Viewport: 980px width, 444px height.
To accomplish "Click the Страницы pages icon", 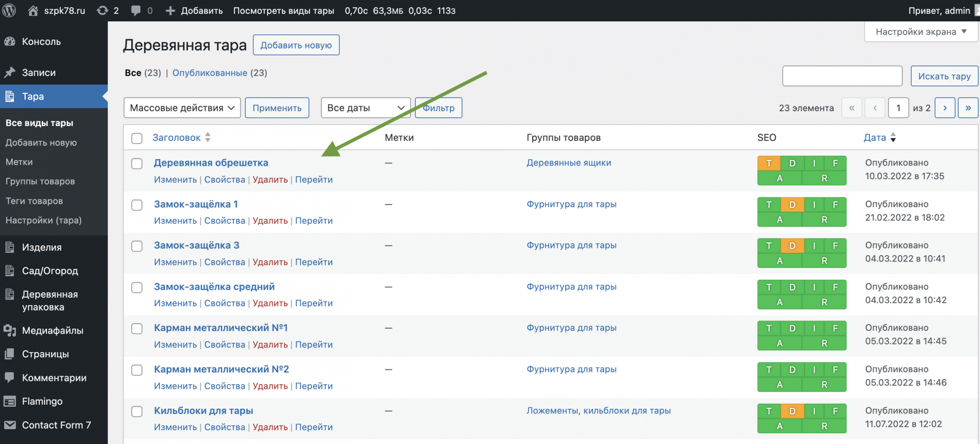I will [x=10, y=354].
